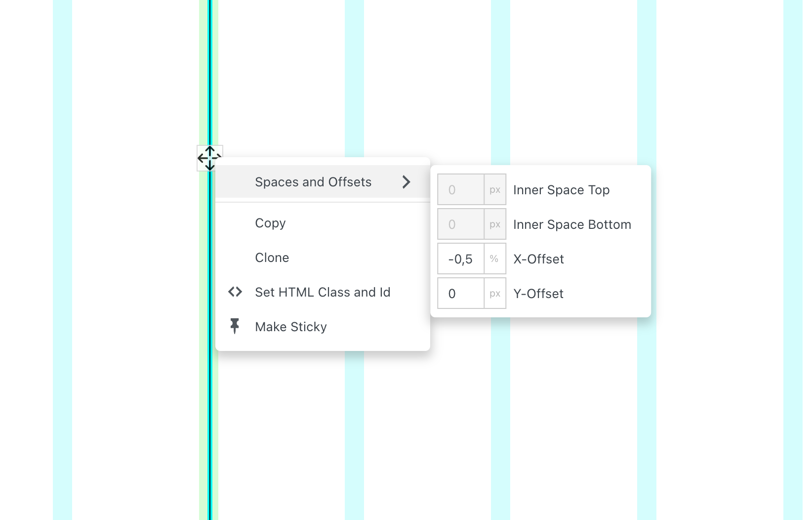
Task: Click the Inner Space Bottom value field
Action: click(460, 224)
